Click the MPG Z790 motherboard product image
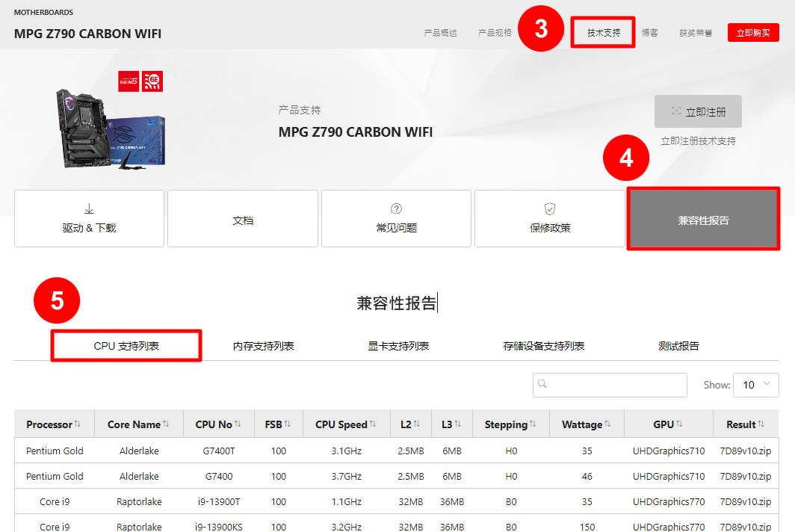This screenshot has width=795, height=532. pyautogui.click(x=110, y=128)
